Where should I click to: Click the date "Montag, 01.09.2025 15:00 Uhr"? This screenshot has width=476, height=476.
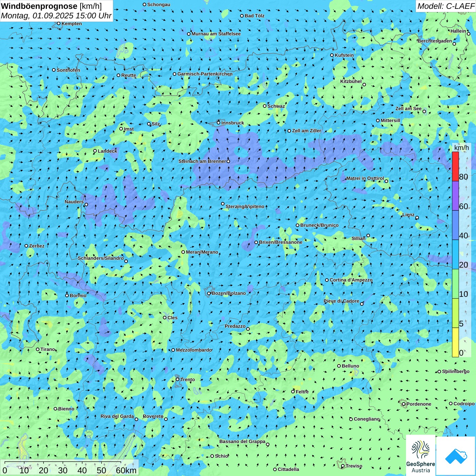pyautogui.click(x=56, y=16)
